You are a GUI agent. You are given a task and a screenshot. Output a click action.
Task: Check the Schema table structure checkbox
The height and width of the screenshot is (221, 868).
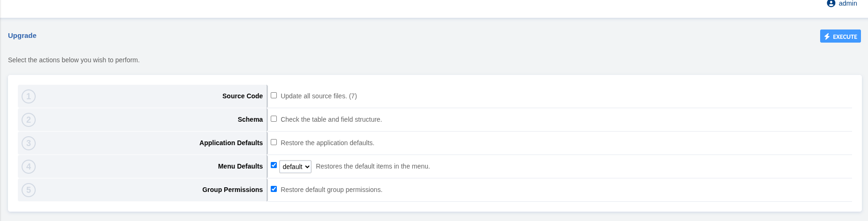pyautogui.click(x=274, y=119)
